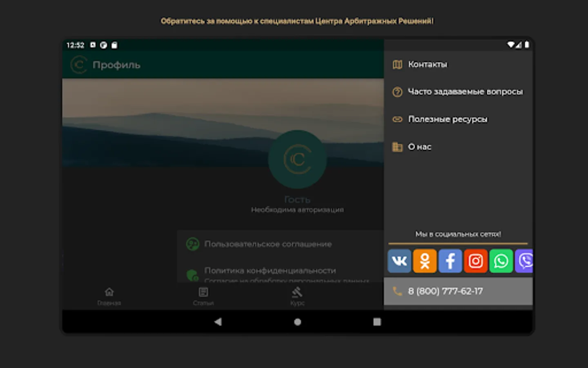The image size is (588, 368).
Task: Open the Instagram social icon
Action: click(475, 261)
